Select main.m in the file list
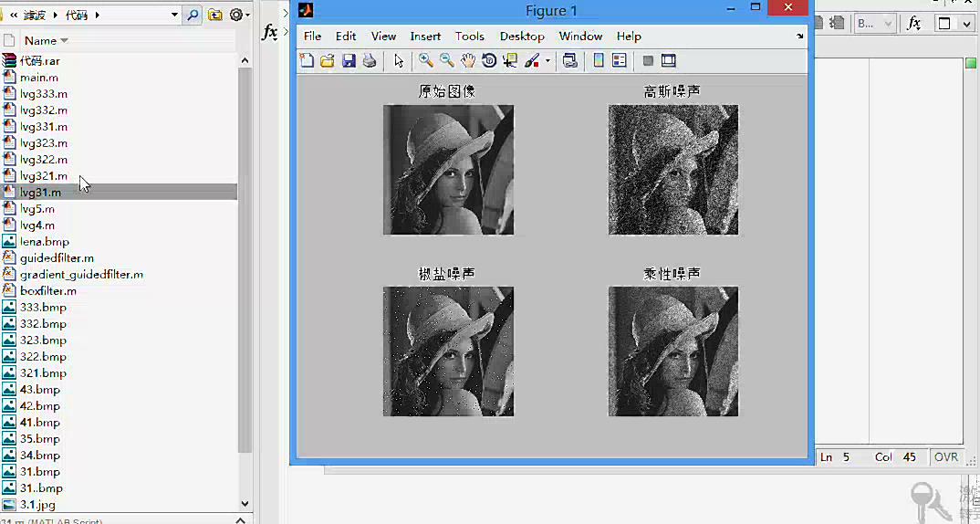The width and height of the screenshot is (980, 524). pyautogui.click(x=38, y=78)
